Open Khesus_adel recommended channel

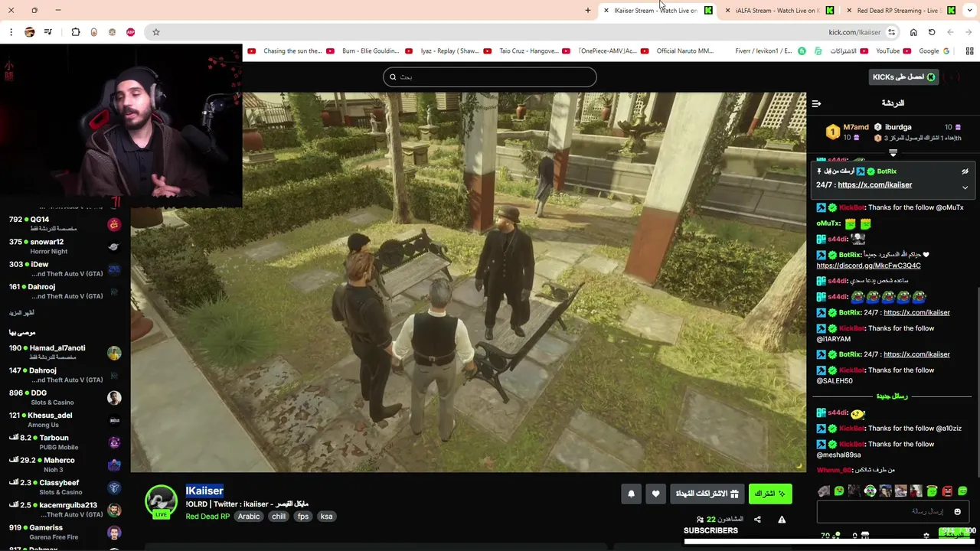tap(65, 419)
